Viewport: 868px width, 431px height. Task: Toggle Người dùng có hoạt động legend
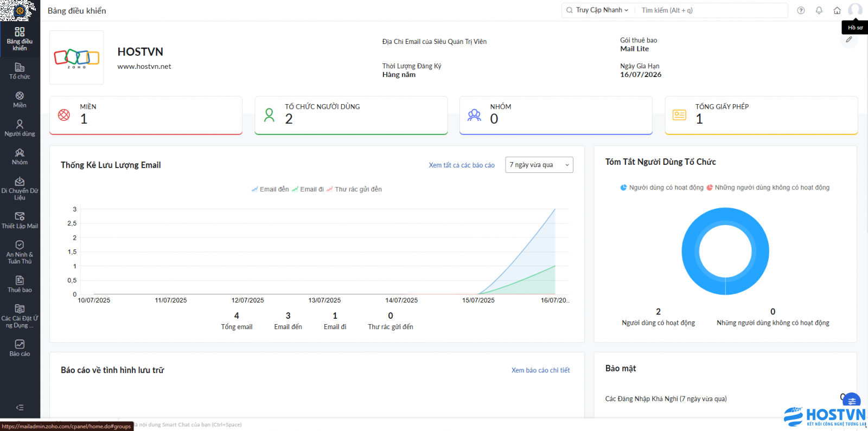click(662, 188)
